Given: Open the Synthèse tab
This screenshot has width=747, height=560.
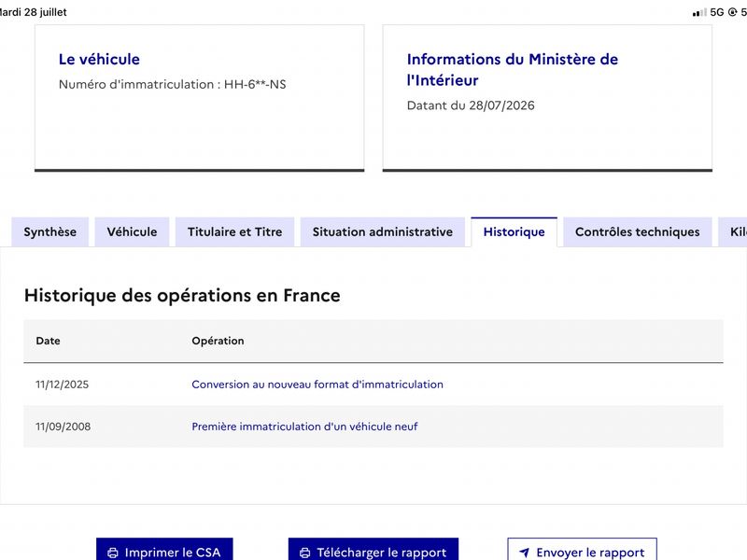Looking at the screenshot, I should click(50, 231).
